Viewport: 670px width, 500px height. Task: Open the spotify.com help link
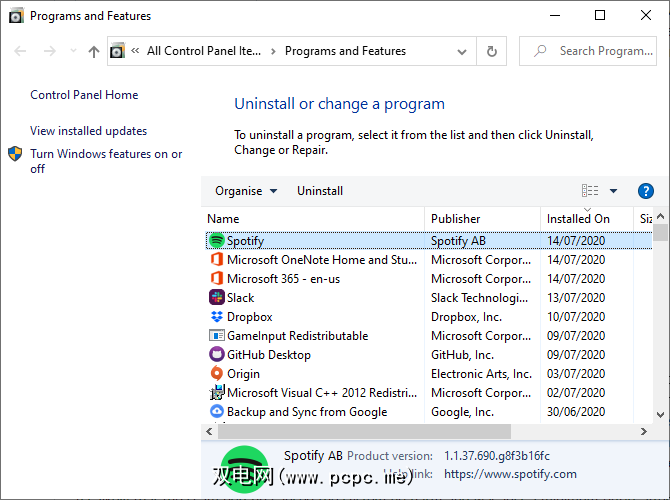click(510, 474)
